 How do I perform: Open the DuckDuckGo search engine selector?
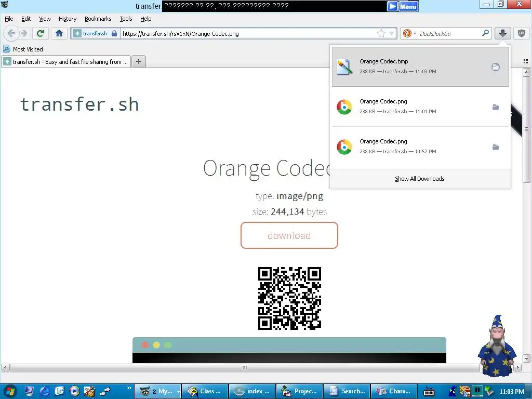409,33
